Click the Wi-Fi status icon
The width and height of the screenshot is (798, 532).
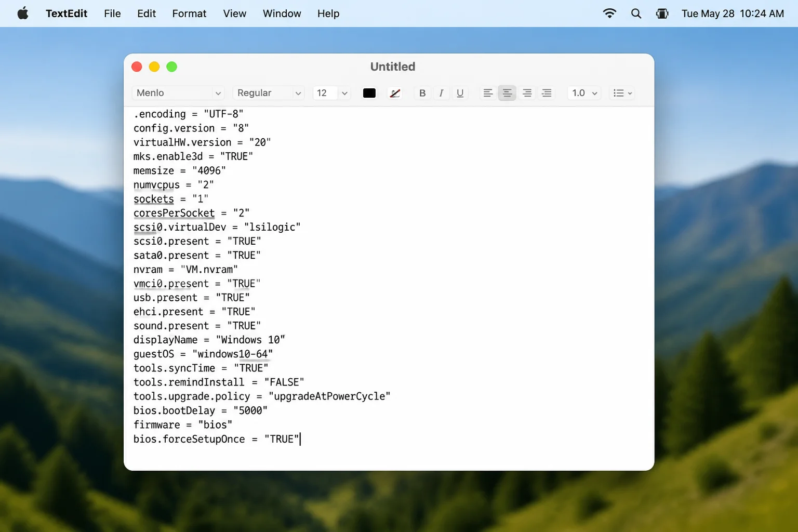(609, 14)
